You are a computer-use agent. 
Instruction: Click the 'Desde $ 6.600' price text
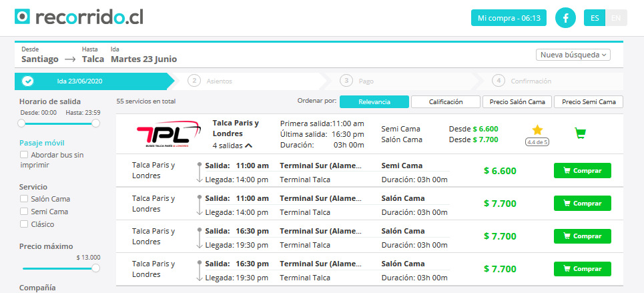(474, 129)
